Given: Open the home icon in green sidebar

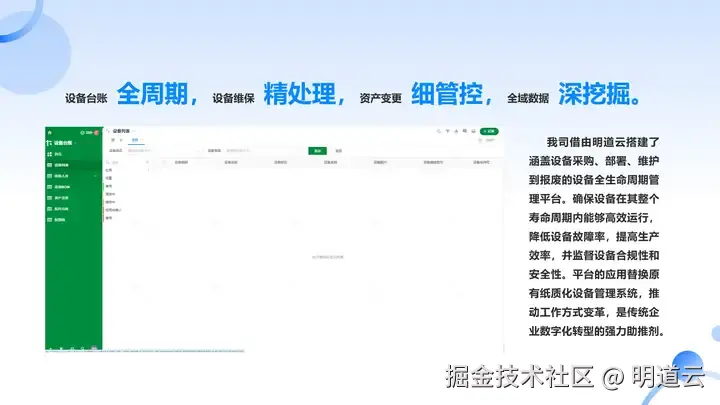Looking at the screenshot, I should 50,132.
